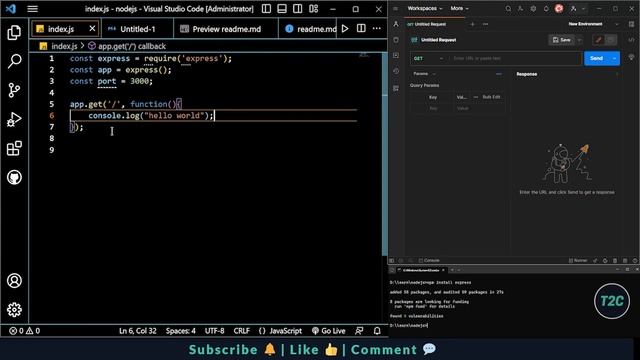Open the feedback icon in the status bar

pyautogui.click(x=359, y=331)
